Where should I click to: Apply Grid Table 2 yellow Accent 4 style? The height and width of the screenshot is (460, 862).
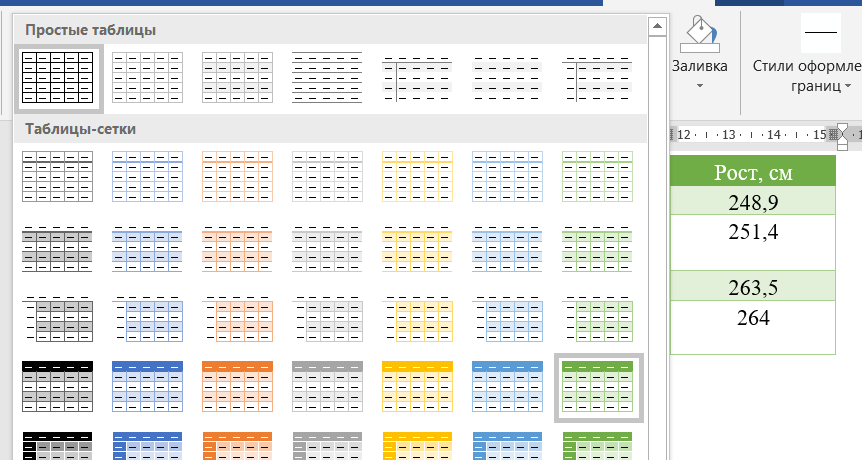(x=417, y=248)
